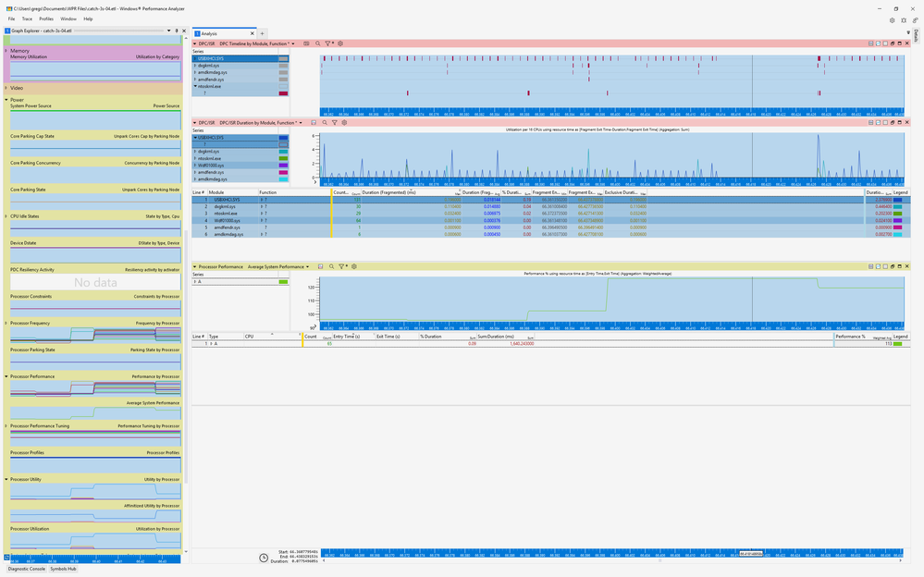Click the clock icon beside Start/End times

(264, 557)
